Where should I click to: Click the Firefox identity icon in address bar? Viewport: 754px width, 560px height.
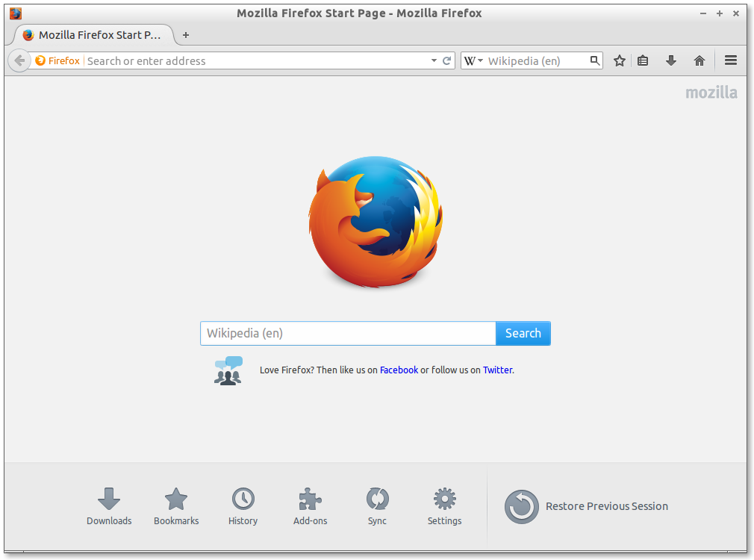click(40, 60)
